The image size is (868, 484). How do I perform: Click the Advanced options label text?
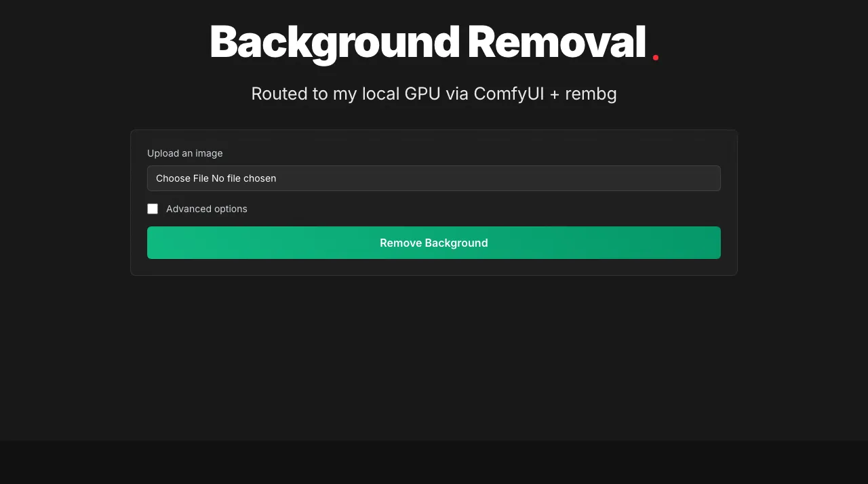click(207, 209)
